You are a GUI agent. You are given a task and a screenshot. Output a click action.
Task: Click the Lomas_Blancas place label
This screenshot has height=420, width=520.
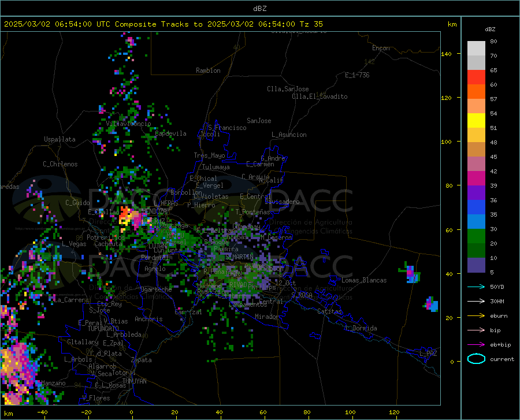pyautogui.click(x=364, y=280)
